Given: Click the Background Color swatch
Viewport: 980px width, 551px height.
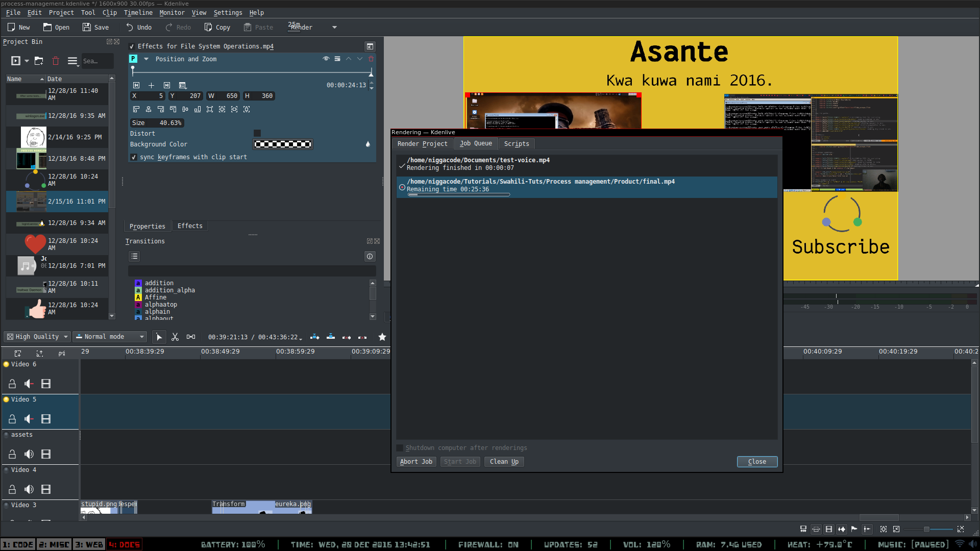Looking at the screenshot, I should pos(283,144).
